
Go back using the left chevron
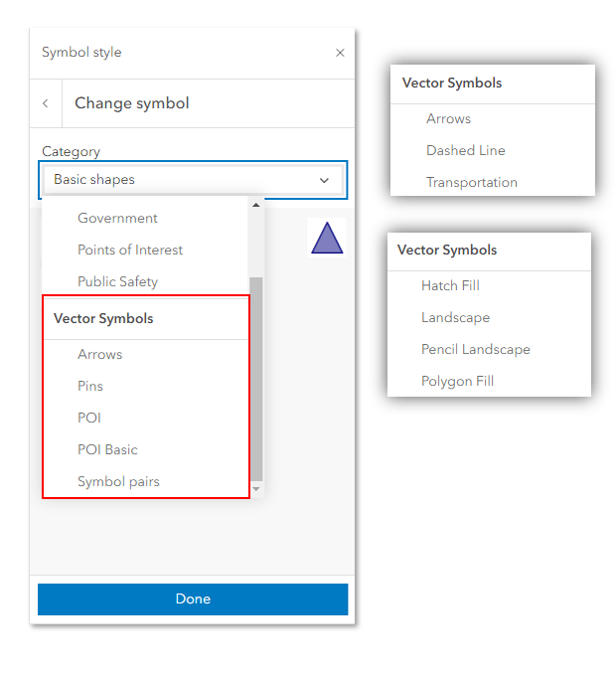tap(46, 103)
